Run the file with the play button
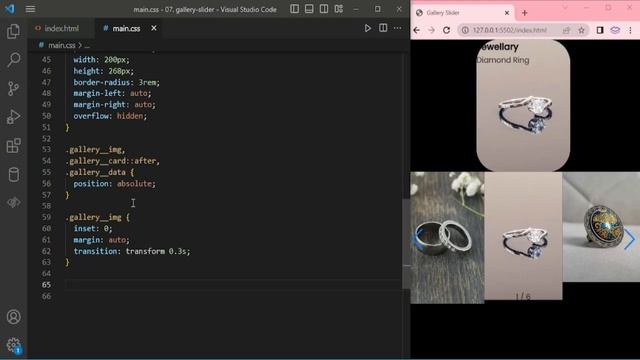Viewport: 640px width, 360px height. click(x=368, y=28)
